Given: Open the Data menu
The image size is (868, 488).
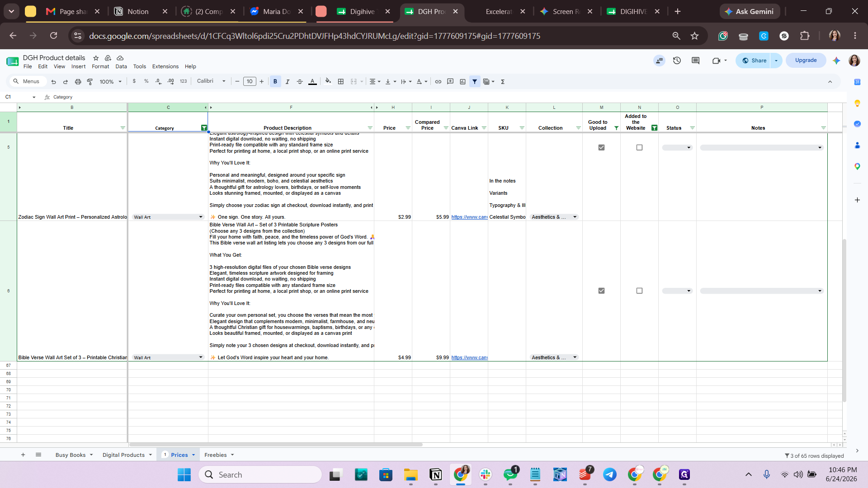Looking at the screenshot, I should tap(121, 66).
